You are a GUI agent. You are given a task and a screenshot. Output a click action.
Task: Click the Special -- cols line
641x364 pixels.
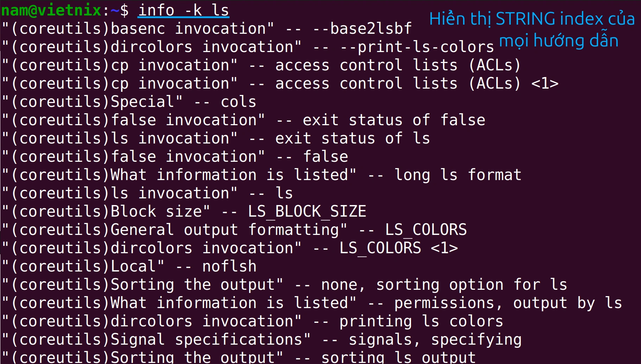pyautogui.click(x=129, y=102)
